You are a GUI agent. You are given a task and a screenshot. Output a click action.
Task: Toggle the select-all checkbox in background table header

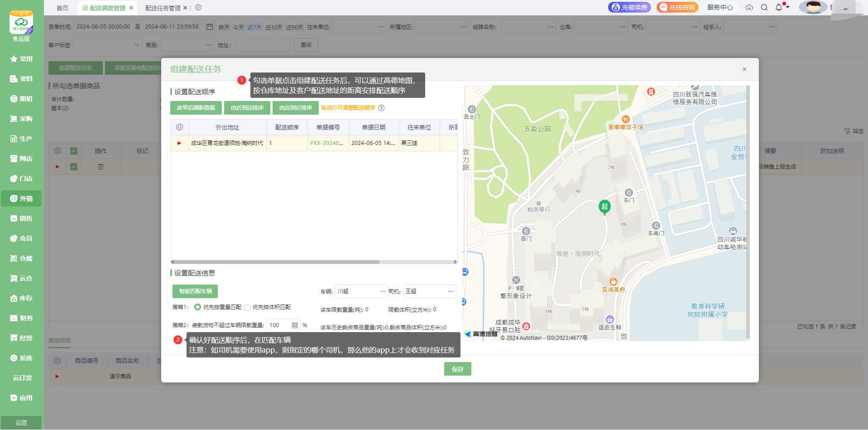pyautogui.click(x=74, y=151)
